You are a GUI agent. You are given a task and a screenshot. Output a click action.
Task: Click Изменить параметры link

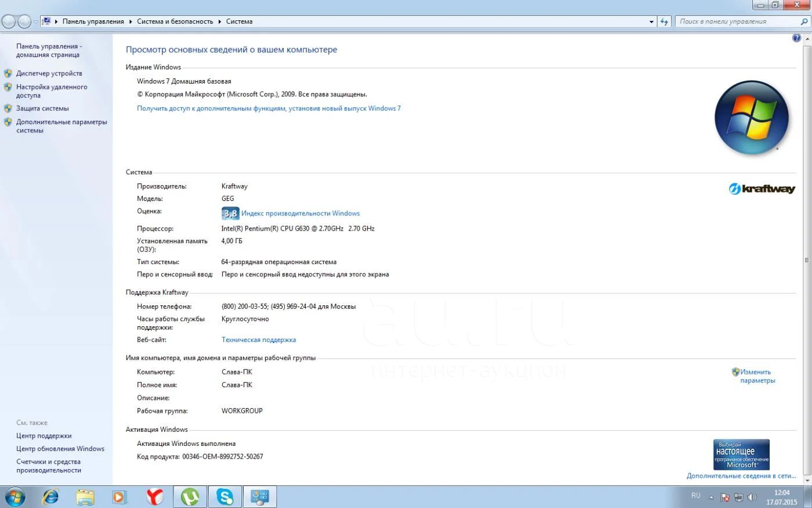coord(757,376)
